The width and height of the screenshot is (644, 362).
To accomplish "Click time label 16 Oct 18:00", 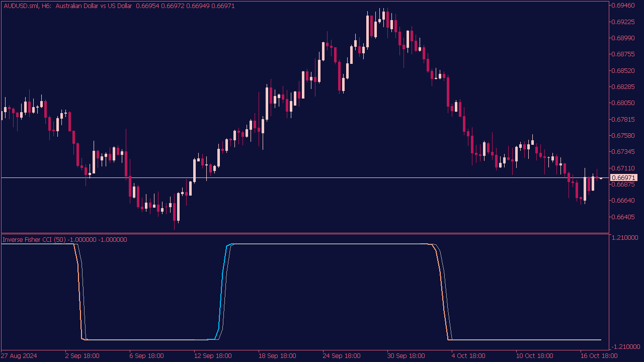I will point(599,355).
